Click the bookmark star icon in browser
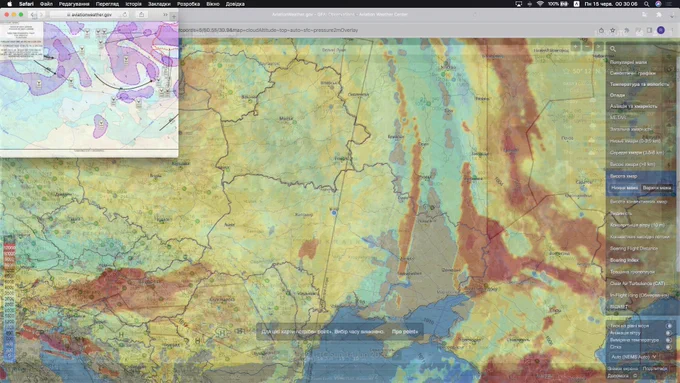 coord(613,30)
